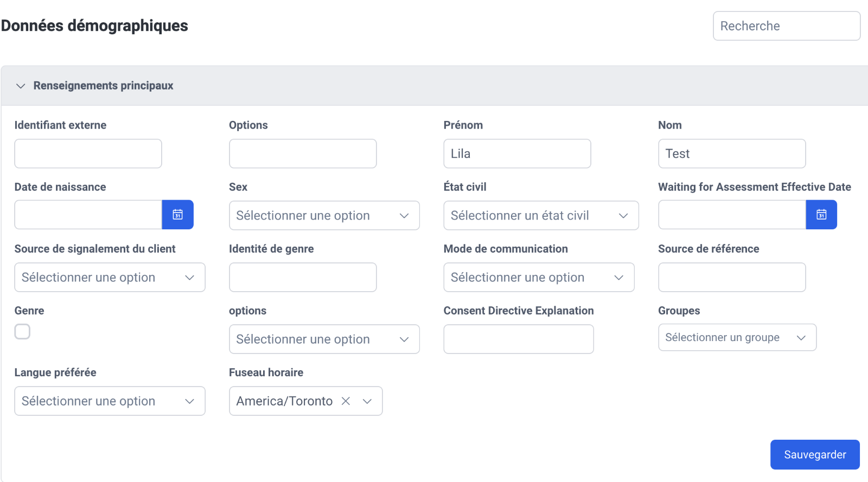This screenshot has height=482, width=868.
Task: Click the Consent Directive Explanation field
Action: pos(519,339)
